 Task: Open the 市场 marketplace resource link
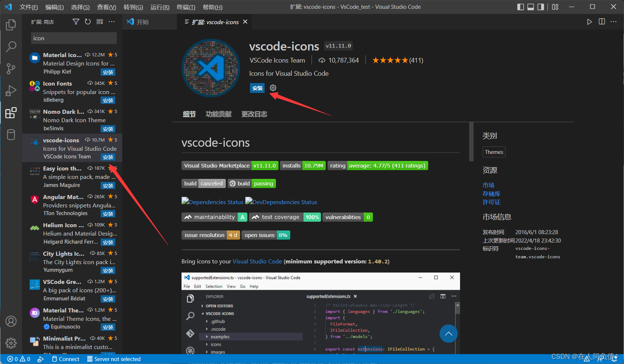(488, 185)
